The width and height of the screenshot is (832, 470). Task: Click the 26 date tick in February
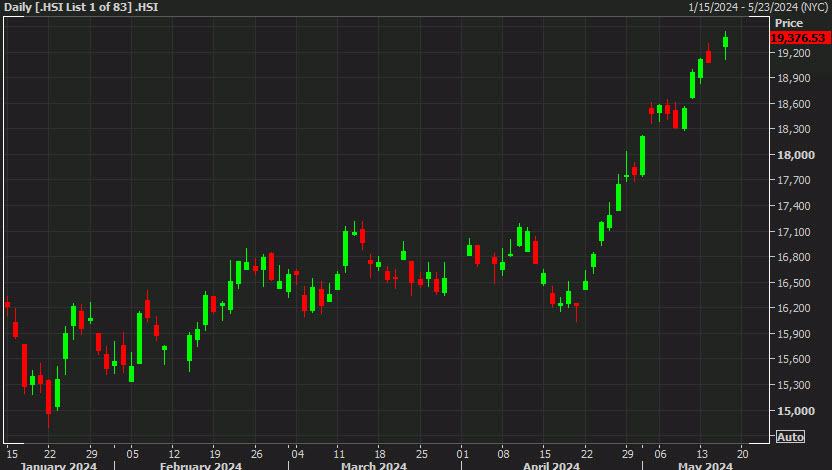coord(256,454)
